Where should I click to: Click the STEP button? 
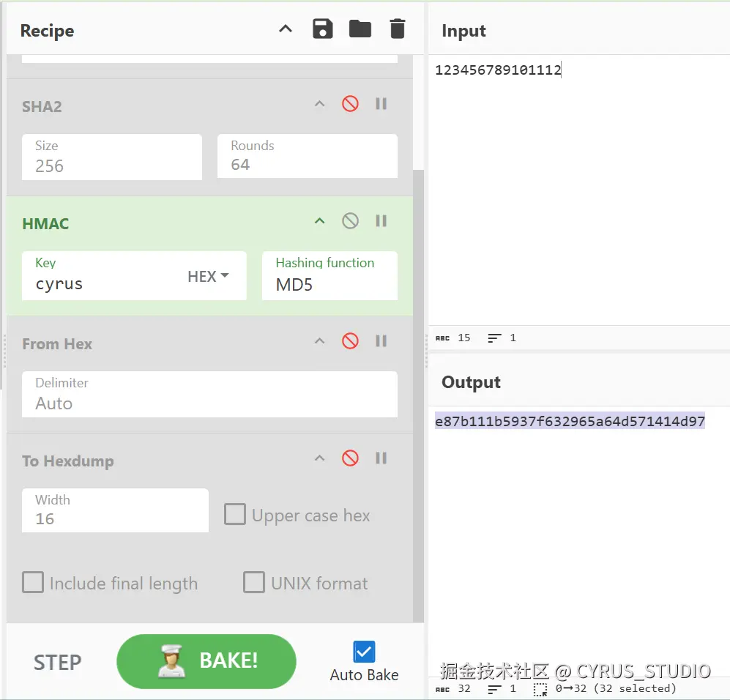pyautogui.click(x=57, y=663)
